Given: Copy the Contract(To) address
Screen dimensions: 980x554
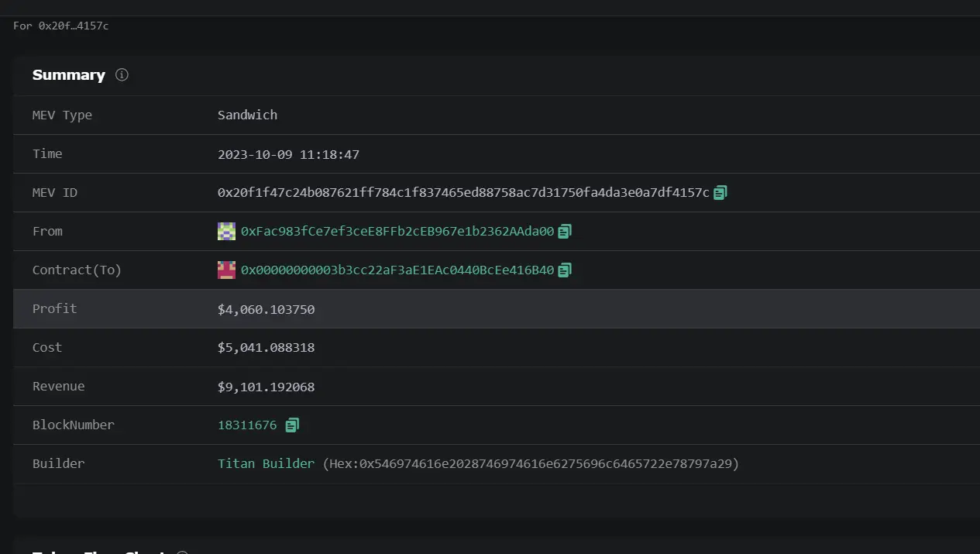Looking at the screenshot, I should [565, 270].
